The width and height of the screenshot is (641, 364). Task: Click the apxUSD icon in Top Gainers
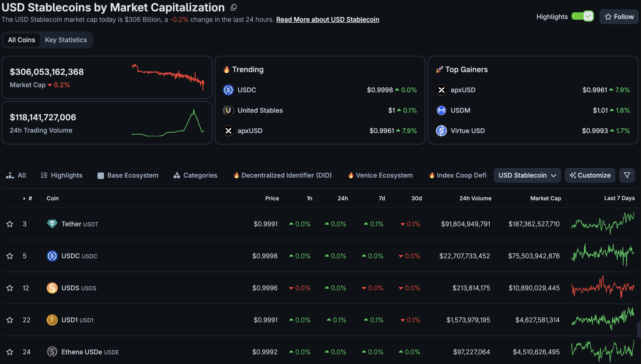click(x=441, y=90)
